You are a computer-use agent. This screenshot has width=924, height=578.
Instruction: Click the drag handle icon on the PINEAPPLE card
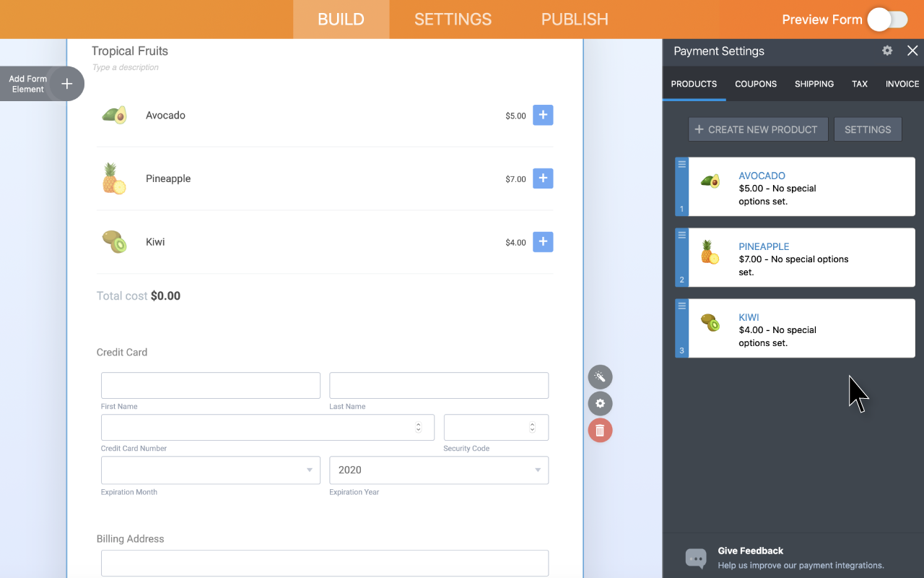point(681,234)
